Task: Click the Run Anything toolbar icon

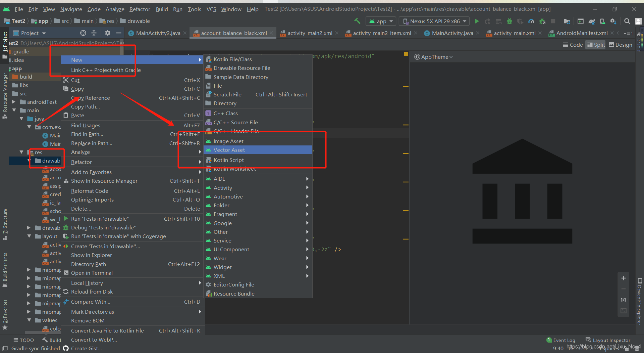Action: tap(581, 21)
